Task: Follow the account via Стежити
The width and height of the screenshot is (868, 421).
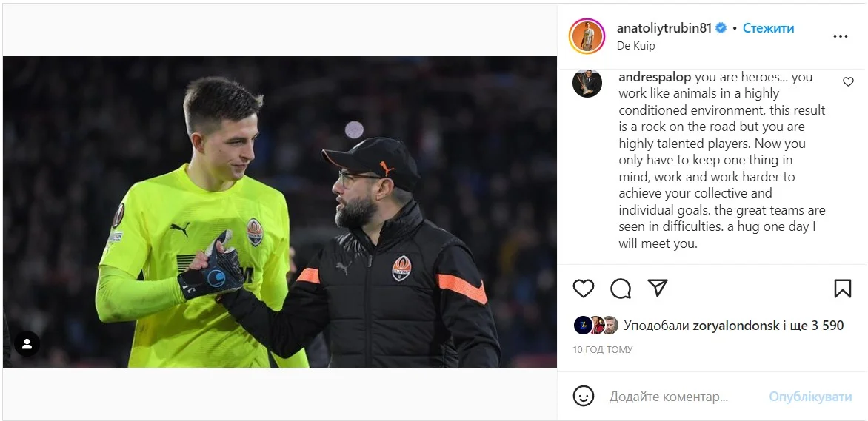Action: pos(768,28)
